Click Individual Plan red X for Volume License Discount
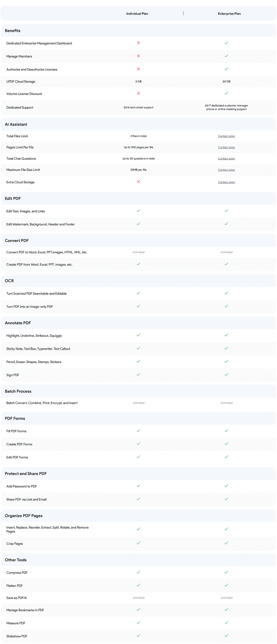This screenshot has width=277, height=644. 138,93
